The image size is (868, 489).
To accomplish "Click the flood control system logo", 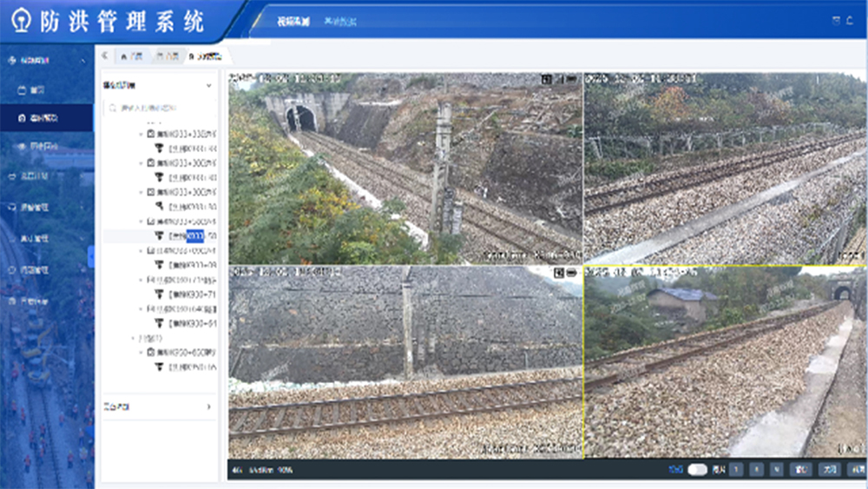I will [19, 20].
